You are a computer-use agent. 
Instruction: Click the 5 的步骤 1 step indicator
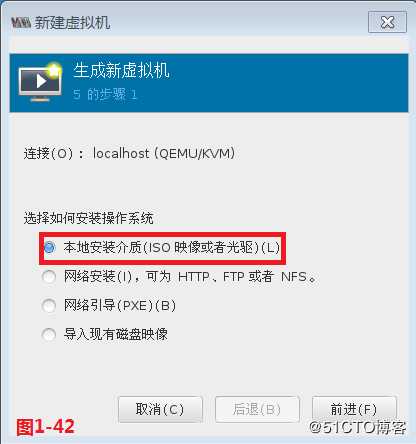[x=105, y=95]
